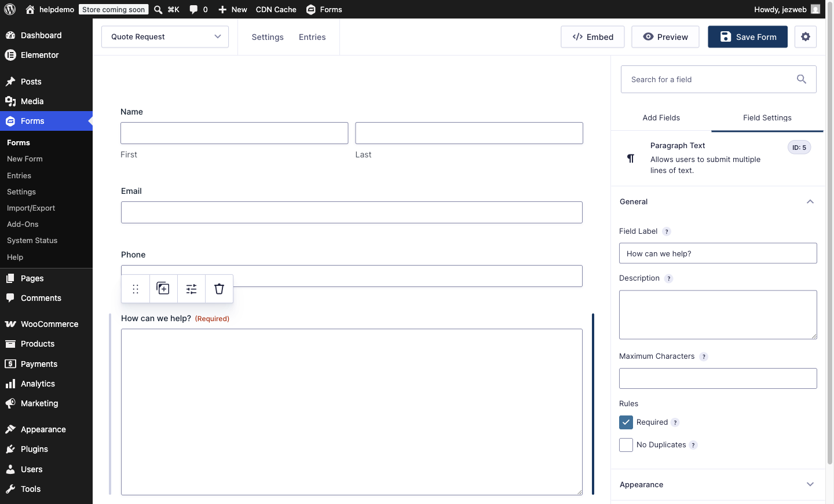Screen dimensions: 834x504
Task: Click the Save Form button
Action: click(748, 36)
